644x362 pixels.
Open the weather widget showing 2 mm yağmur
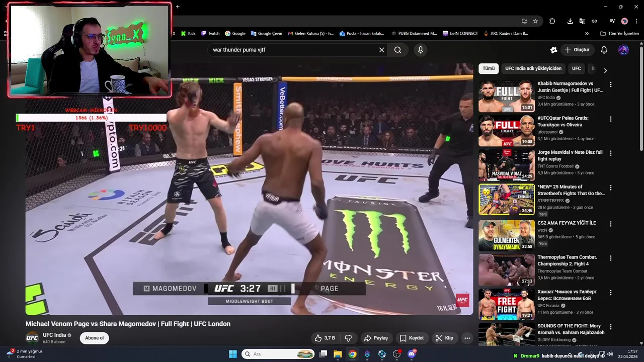point(24,353)
